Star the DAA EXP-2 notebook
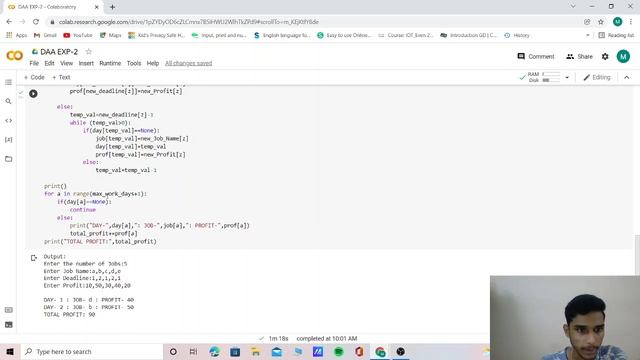Image resolution: width=640 pixels, height=360 pixels. click(x=89, y=51)
